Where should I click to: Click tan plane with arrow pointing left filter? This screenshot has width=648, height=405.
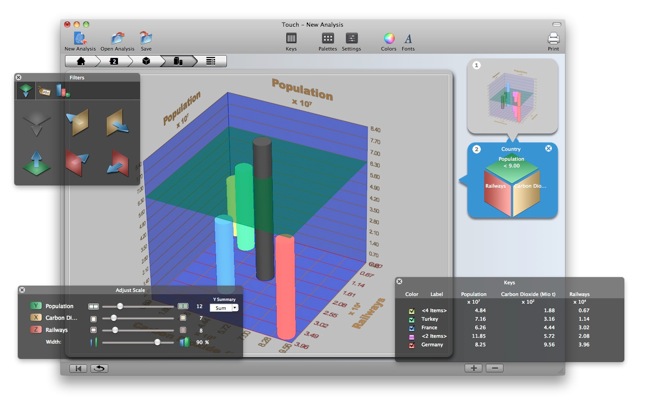coord(77,123)
